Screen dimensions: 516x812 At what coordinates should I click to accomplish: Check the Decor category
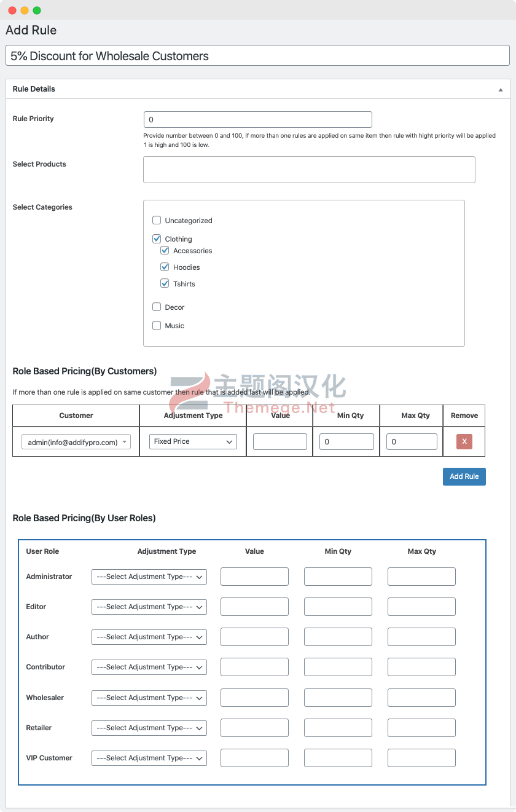pyautogui.click(x=157, y=307)
